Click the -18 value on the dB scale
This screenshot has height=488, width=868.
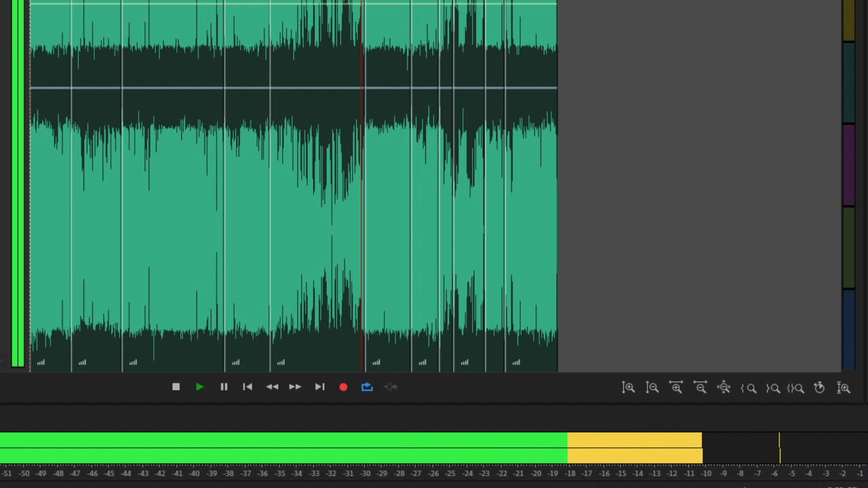(570, 474)
